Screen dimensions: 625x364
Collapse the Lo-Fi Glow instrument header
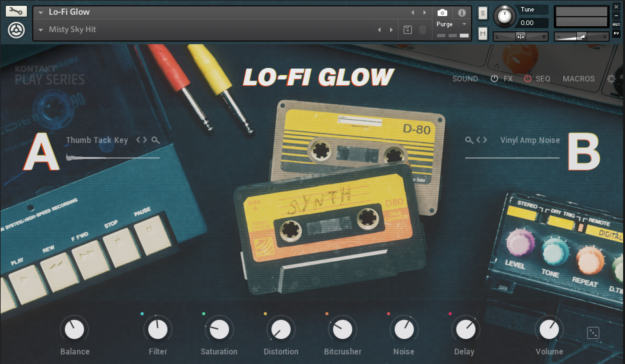(x=40, y=12)
